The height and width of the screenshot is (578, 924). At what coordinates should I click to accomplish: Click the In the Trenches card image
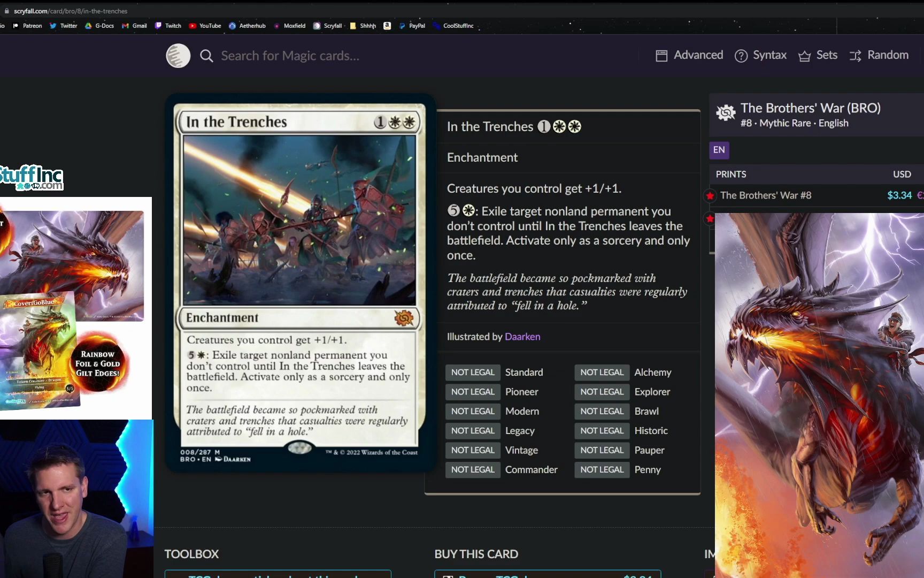tap(300, 283)
